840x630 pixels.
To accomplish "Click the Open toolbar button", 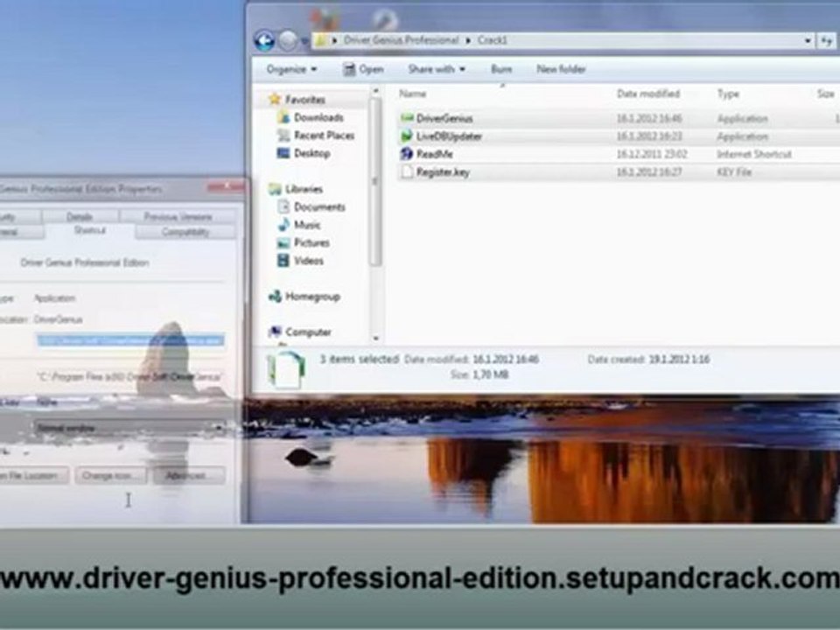I will pos(363,69).
